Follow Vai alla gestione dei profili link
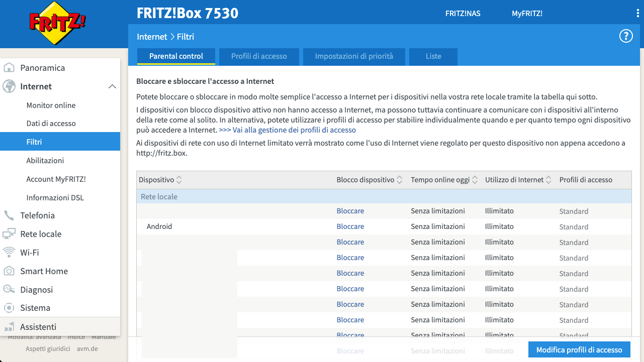 pos(288,130)
